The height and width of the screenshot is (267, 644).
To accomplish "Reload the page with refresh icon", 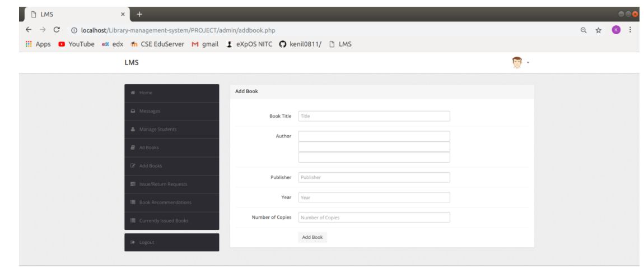I will click(57, 30).
